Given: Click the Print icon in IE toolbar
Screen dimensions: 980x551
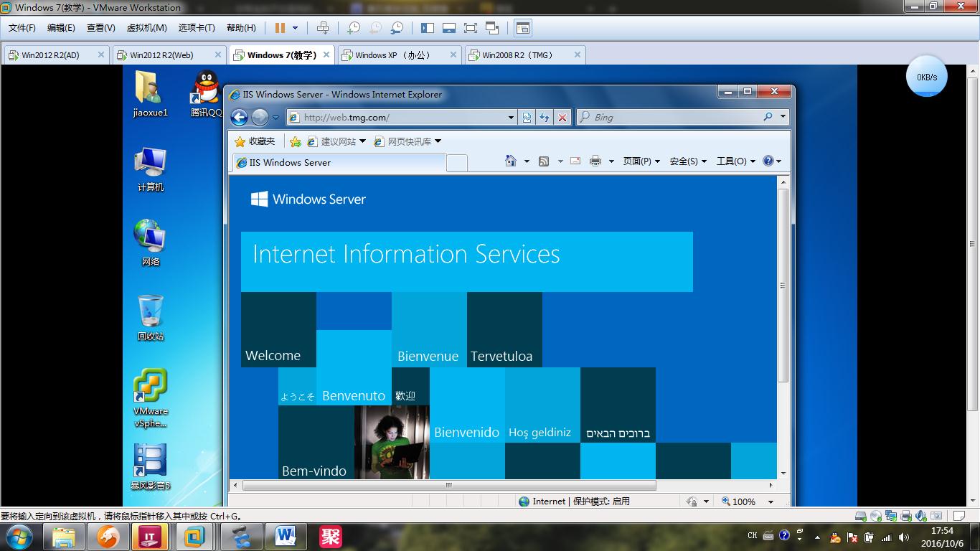Looking at the screenshot, I should pos(595,161).
